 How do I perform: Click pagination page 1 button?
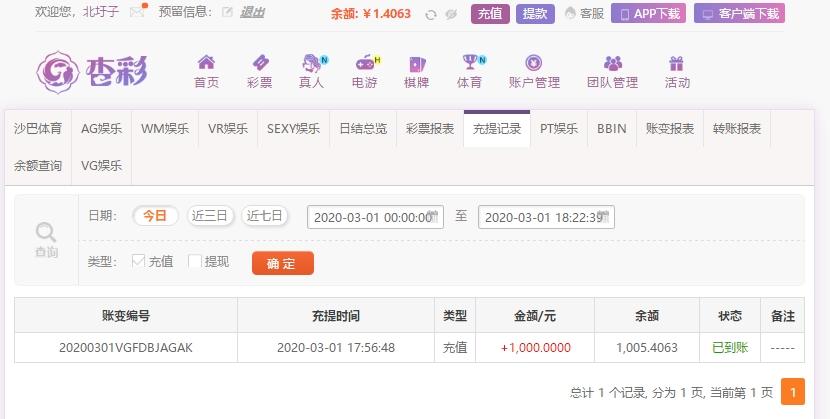pos(793,392)
